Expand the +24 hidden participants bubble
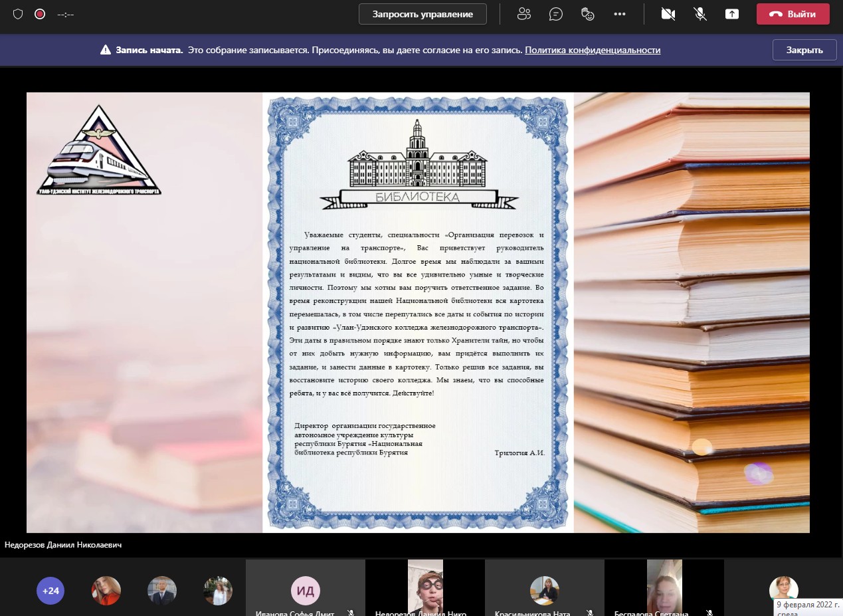The image size is (843, 616). point(50,590)
